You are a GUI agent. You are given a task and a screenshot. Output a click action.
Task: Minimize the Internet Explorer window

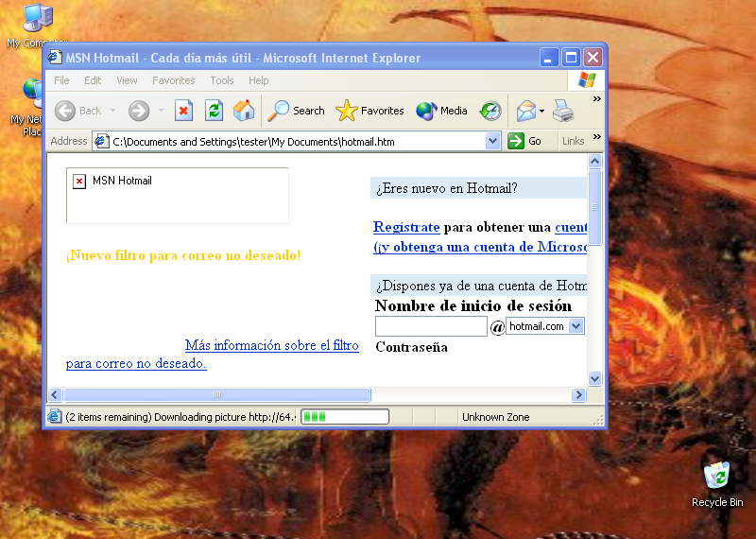(x=549, y=58)
